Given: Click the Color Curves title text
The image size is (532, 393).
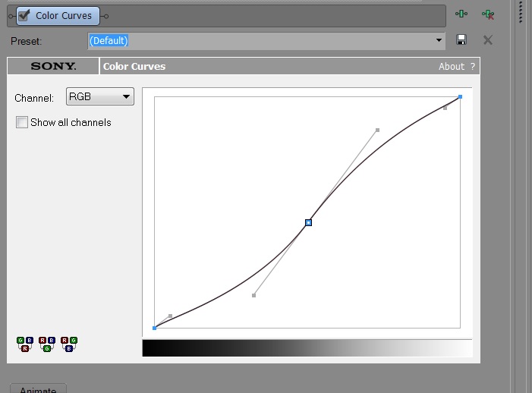Looking at the screenshot, I should [134, 67].
